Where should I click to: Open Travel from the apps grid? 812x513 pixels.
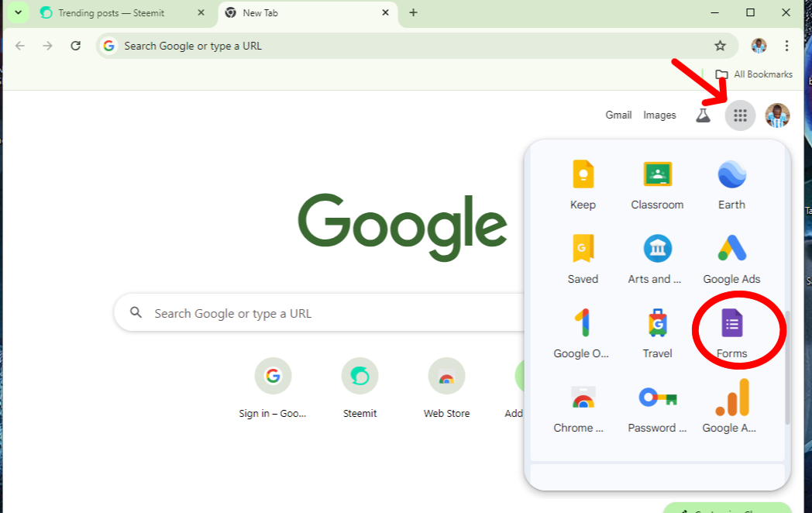[x=657, y=333]
